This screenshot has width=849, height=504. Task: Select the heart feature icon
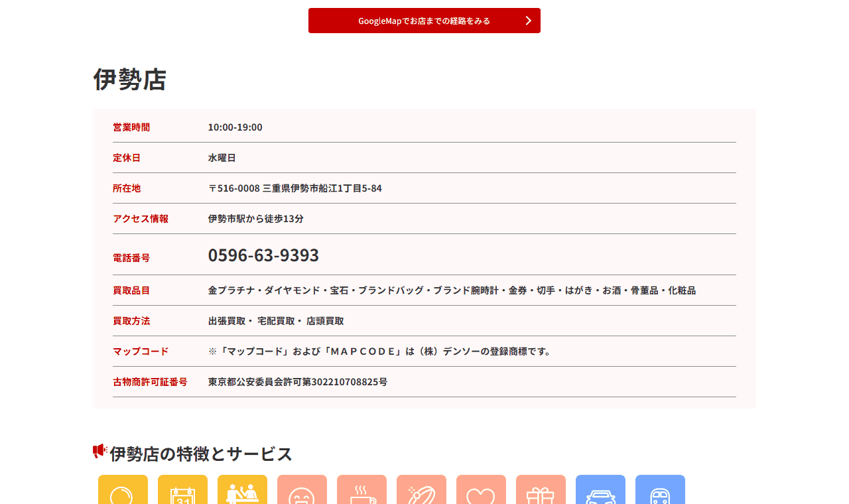point(481,489)
